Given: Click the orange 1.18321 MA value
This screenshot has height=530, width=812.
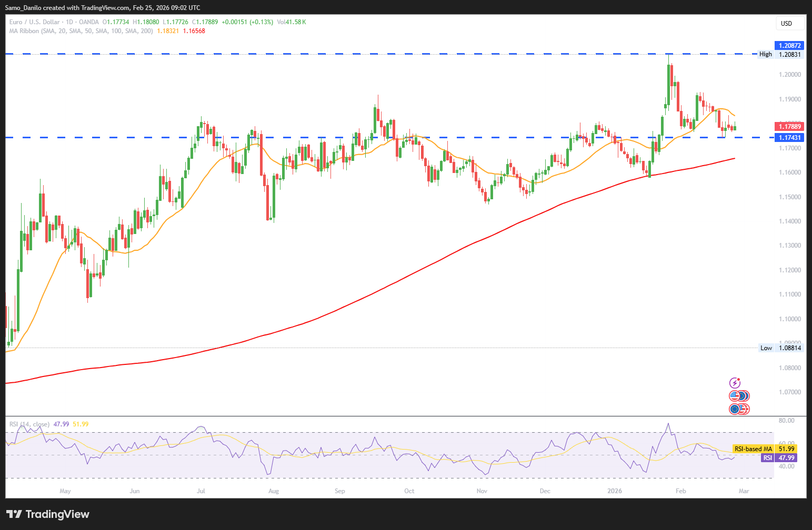Looking at the screenshot, I should [168, 31].
